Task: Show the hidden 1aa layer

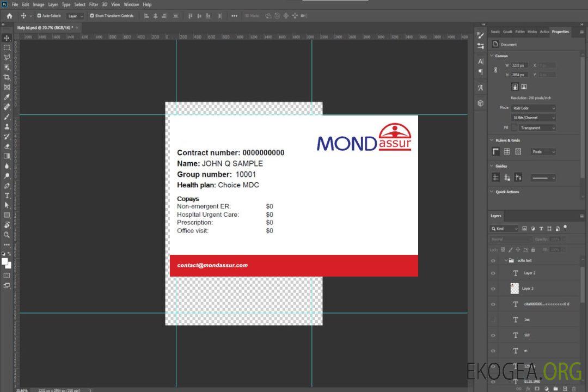Action: pos(493,320)
